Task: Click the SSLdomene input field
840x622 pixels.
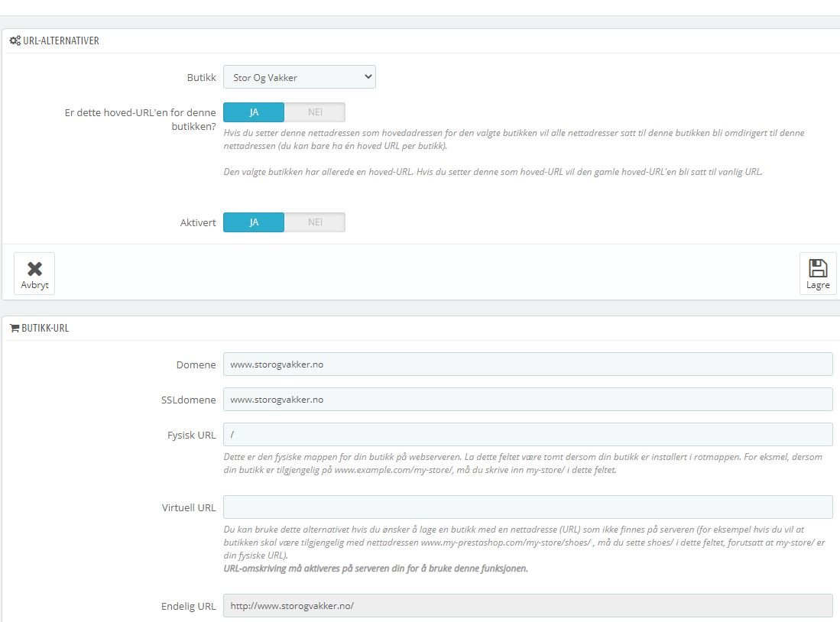Action: pyautogui.click(x=527, y=400)
